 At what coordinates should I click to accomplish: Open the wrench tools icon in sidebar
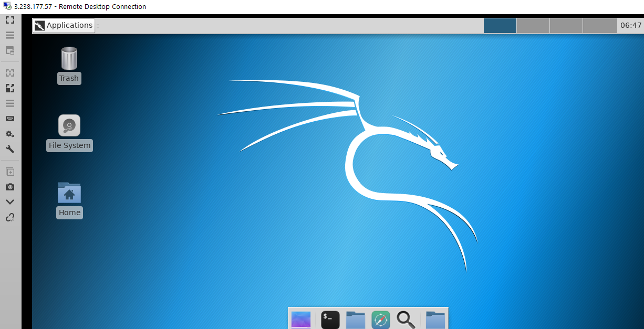click(10, 149)
